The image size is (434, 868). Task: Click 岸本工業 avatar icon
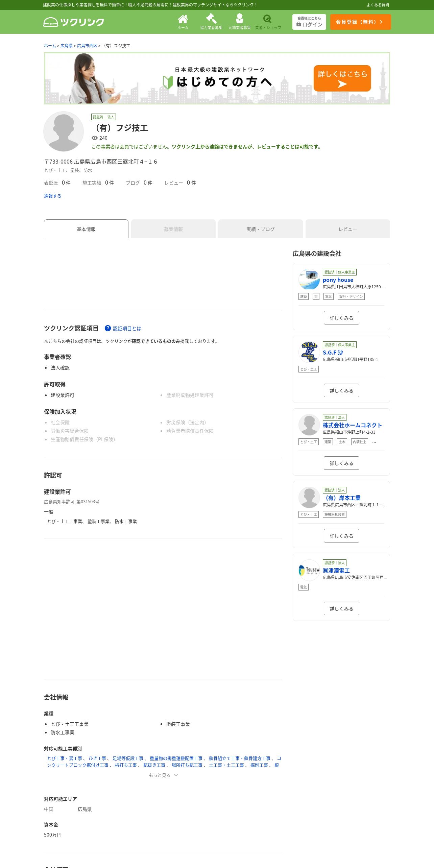pos(309,497)
